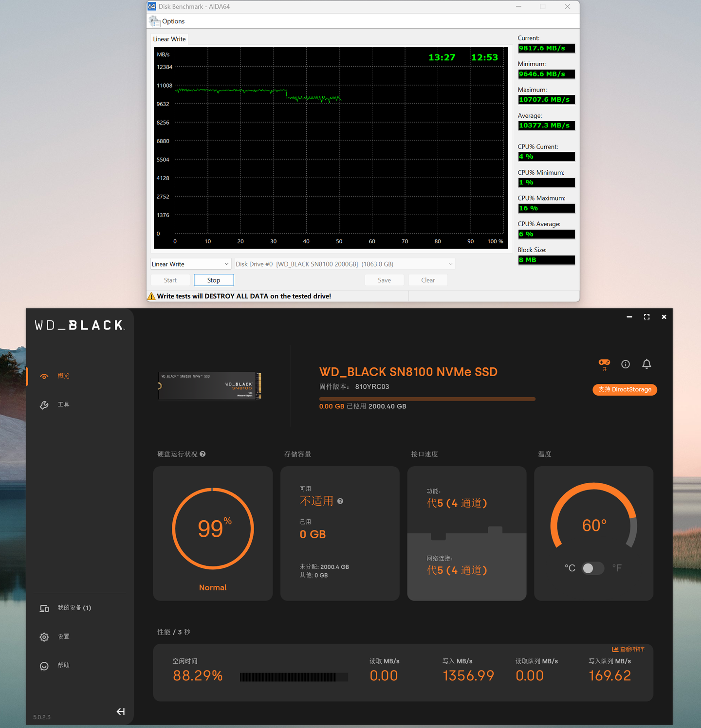This screenshot has width=701, height=728.
Task: Click the view shopping cart (查看购物车) link
Action: (x=628, y=649)
